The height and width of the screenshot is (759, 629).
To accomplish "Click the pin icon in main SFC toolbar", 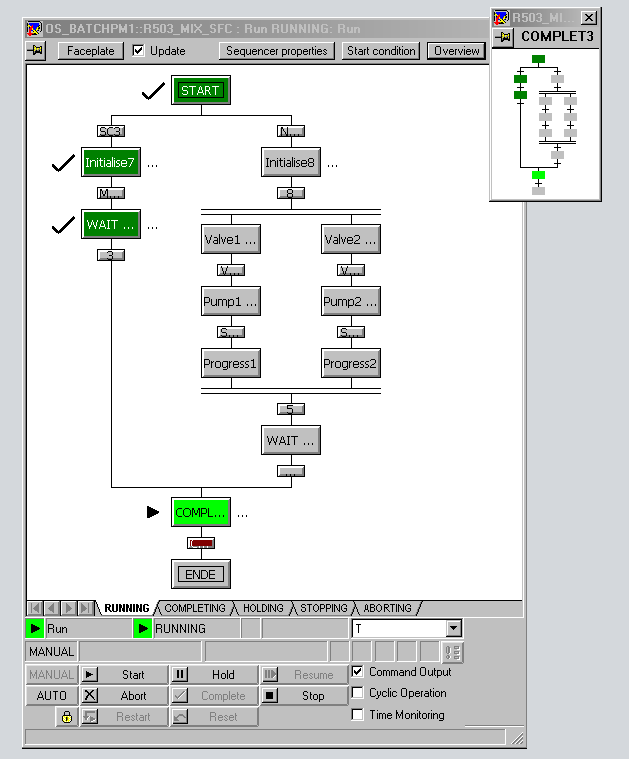I will coord(36,50).
